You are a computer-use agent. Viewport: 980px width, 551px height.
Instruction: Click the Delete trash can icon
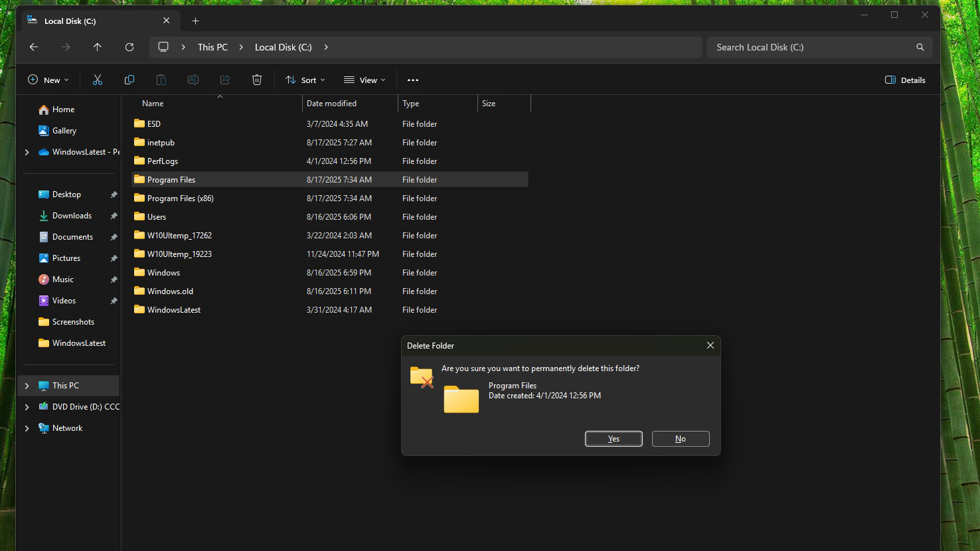click(x=257, y=80)
